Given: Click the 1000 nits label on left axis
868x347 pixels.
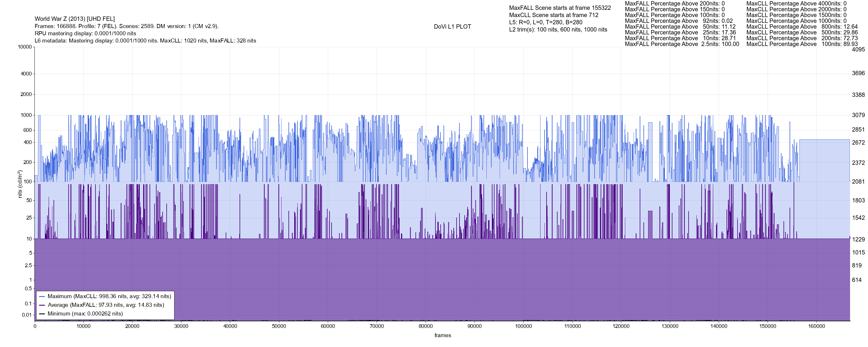Looking at the screenshot, I should 26,115.
